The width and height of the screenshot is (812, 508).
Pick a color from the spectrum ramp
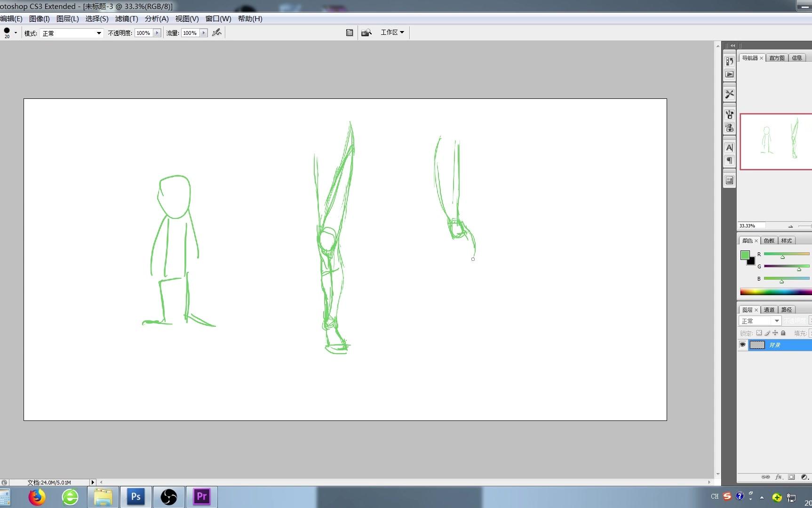(776, 292)
